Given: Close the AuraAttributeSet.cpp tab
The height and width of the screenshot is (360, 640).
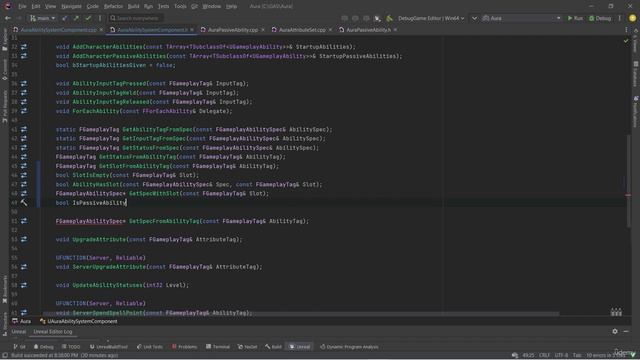Looking at the screenshot, I should click(330, 30).
